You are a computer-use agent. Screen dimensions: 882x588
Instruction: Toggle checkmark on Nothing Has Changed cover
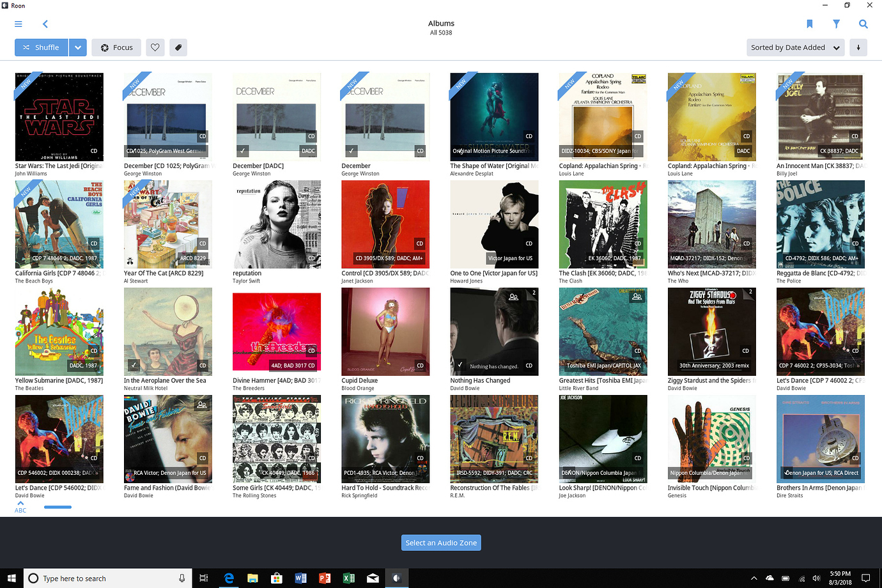(x=460, y=366)
